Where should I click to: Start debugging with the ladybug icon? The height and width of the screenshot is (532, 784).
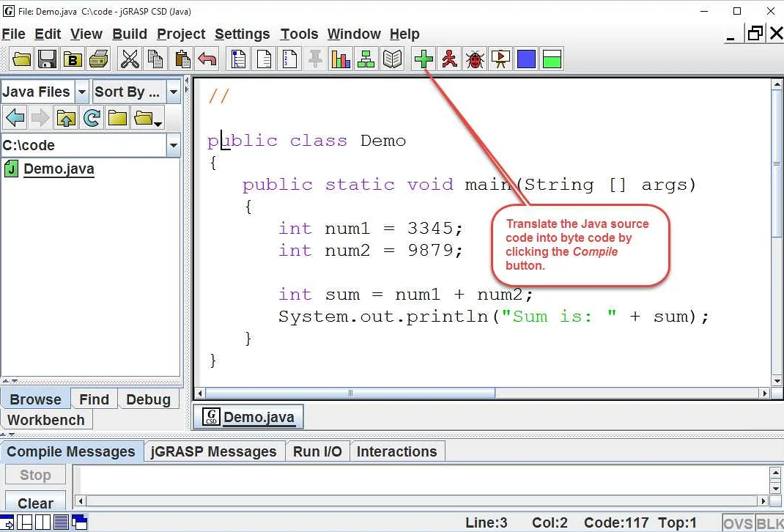pos(475,59)
